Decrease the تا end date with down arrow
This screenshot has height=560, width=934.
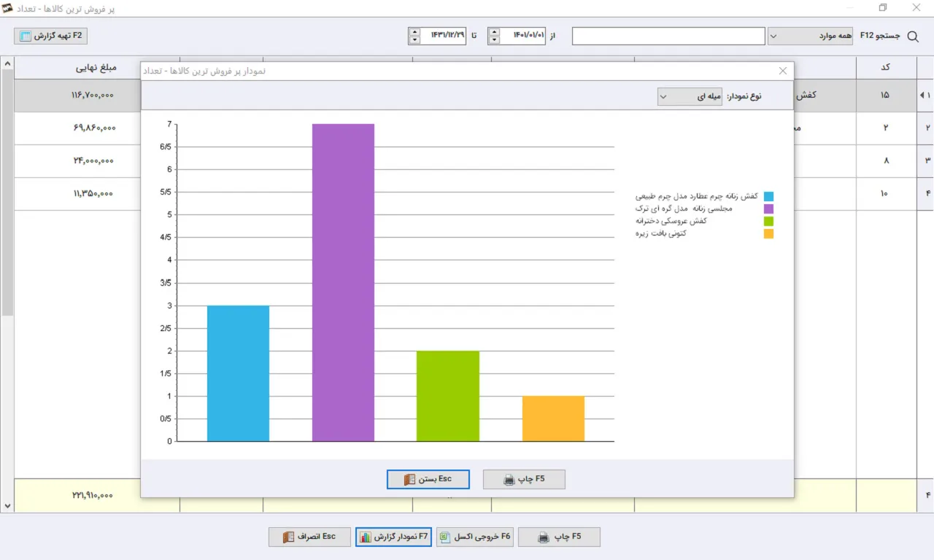click(414, 40)
